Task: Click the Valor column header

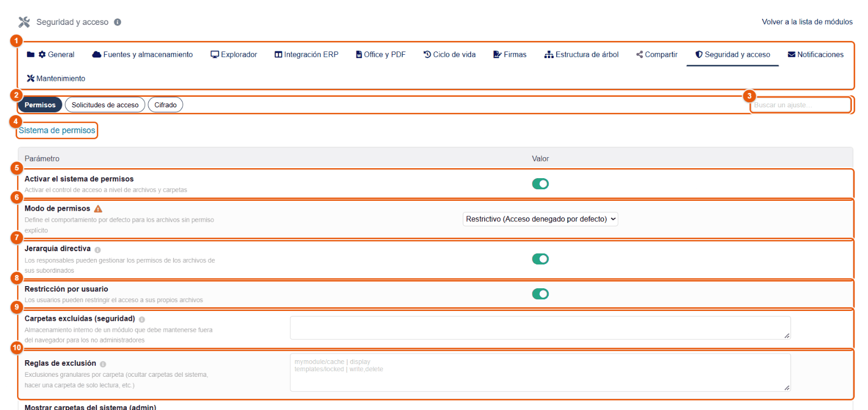Action: click(540, 159)
